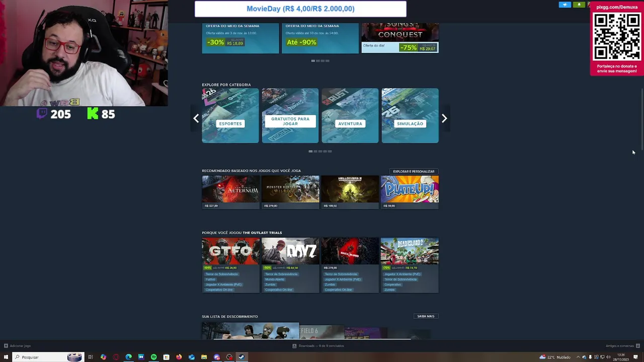Click the Windows Start button
Image resolution: width=644 pixels, height=362 pixels.
[x=6, y=357]
